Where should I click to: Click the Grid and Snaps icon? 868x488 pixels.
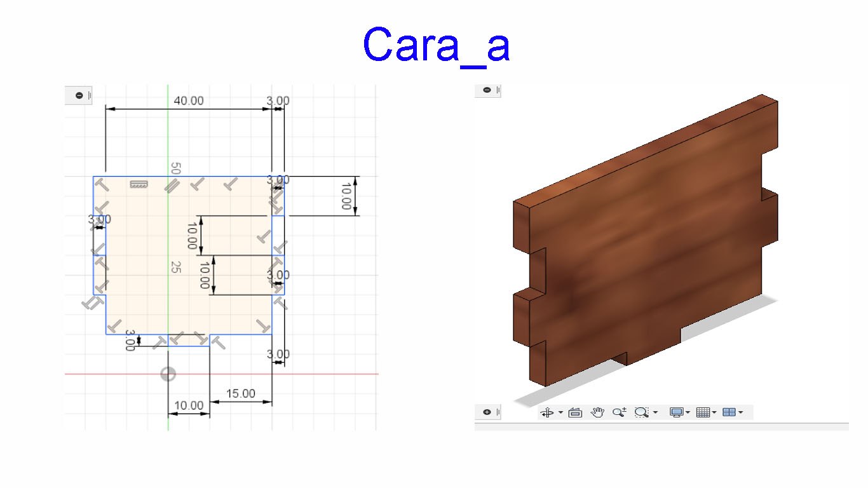coord(702,412)
